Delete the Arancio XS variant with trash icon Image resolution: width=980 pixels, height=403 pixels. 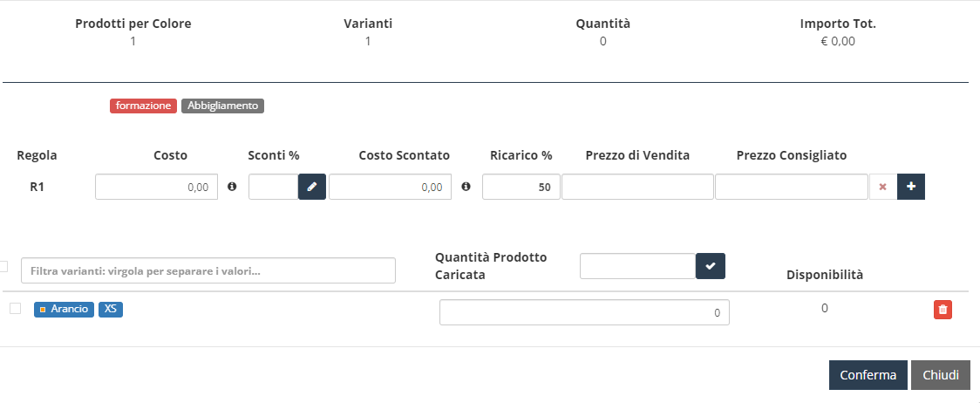943,309
